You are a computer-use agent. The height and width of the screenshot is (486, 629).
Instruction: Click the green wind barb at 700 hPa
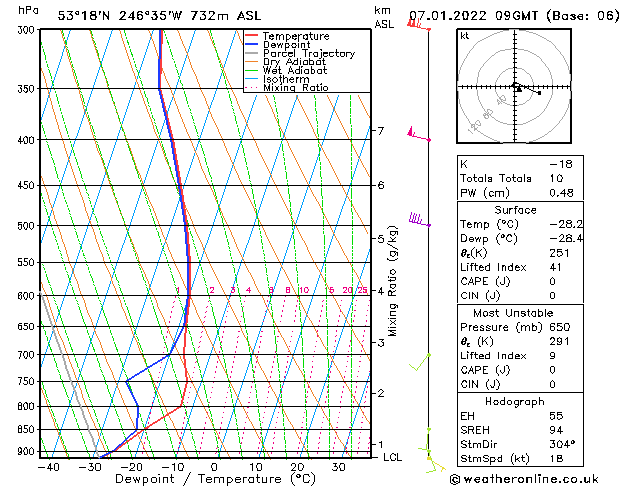click(x=420, y=362)
